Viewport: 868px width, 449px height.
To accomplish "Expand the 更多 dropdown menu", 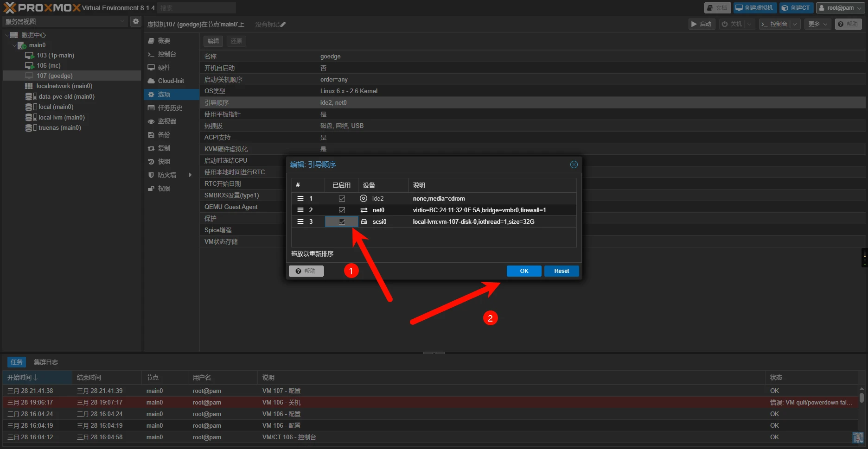I will [x=817, y=24].
